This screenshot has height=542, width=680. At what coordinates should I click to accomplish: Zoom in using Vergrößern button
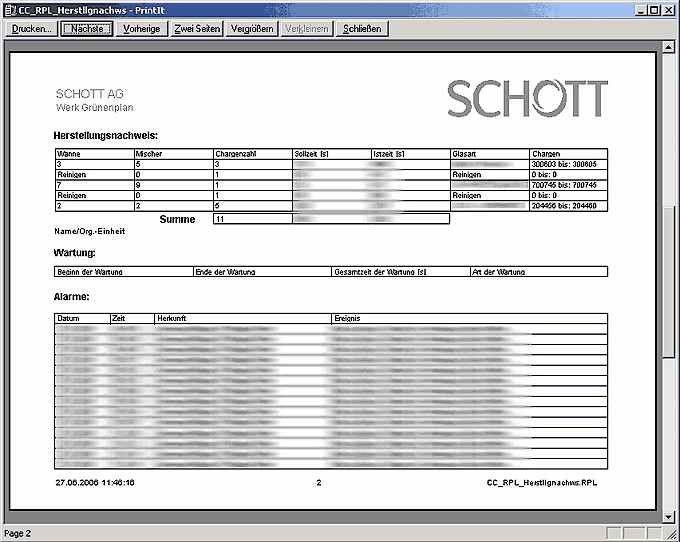tap(252, 29)
